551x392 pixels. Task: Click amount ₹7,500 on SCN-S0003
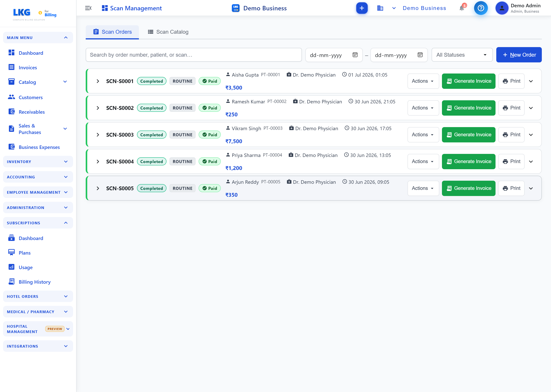[234, 141]
